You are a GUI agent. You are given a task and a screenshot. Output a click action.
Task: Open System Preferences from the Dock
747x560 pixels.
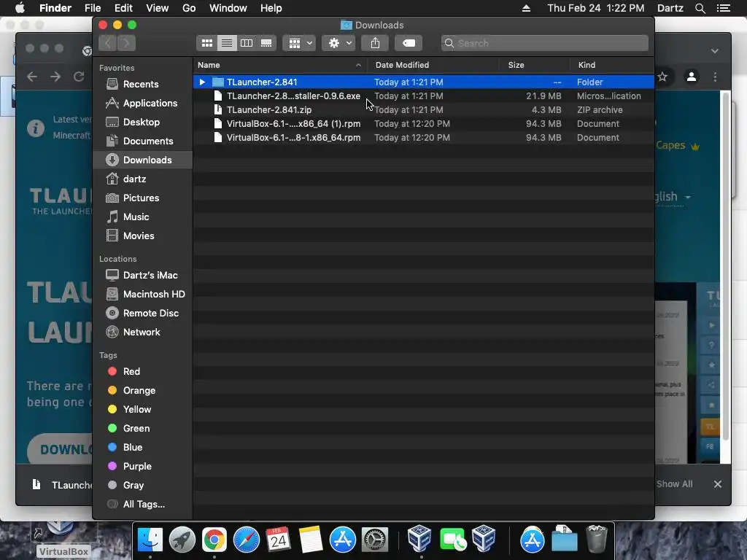(375, 540)
